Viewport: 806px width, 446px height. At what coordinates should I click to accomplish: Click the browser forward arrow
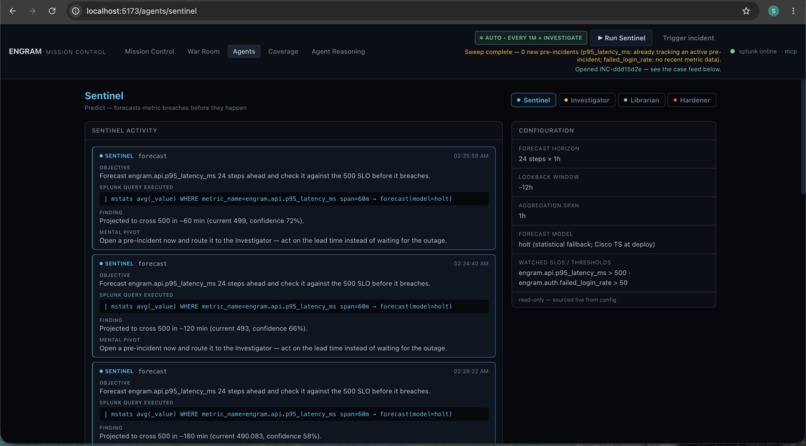pos(32,11)
